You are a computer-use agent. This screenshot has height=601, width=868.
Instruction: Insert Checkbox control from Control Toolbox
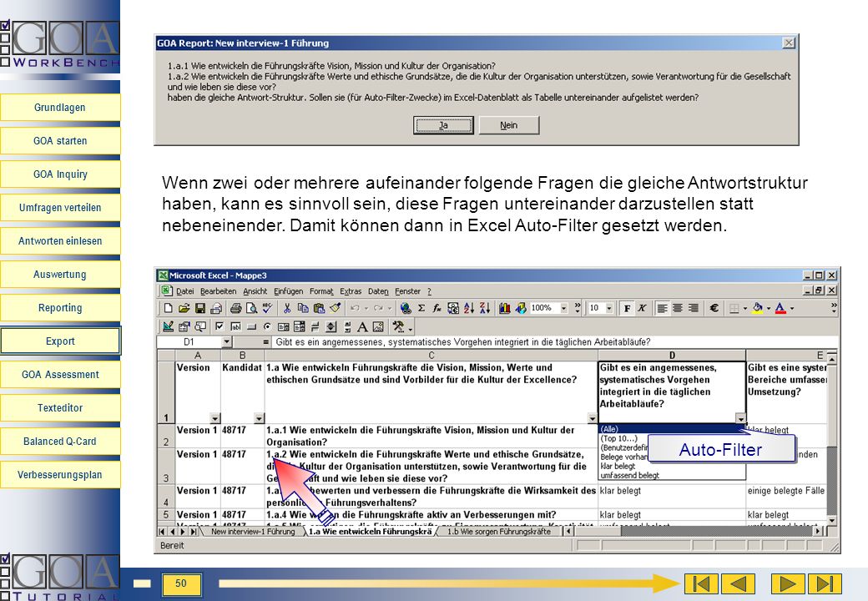220,326
